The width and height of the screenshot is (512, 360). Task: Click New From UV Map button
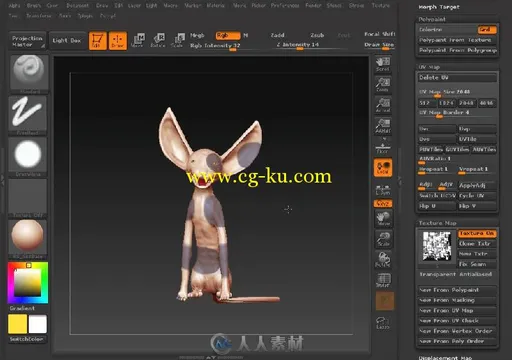click(x=457, y=311)
